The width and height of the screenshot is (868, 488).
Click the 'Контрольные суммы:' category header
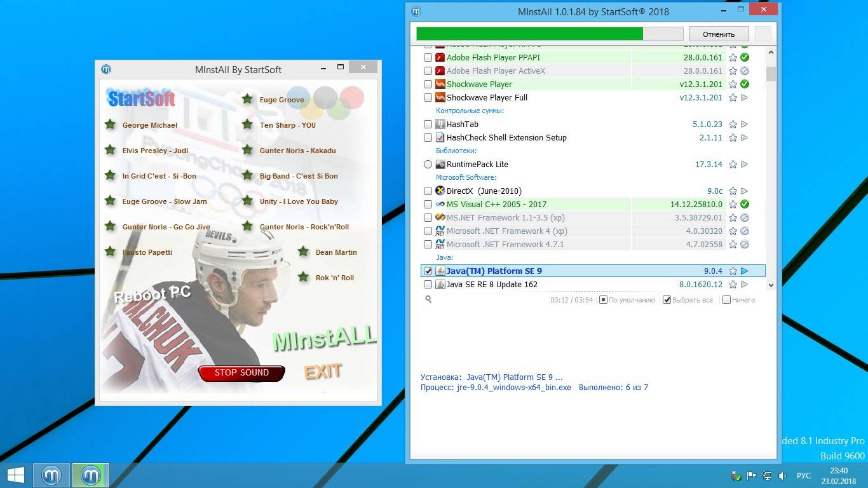tap(470, 111)
